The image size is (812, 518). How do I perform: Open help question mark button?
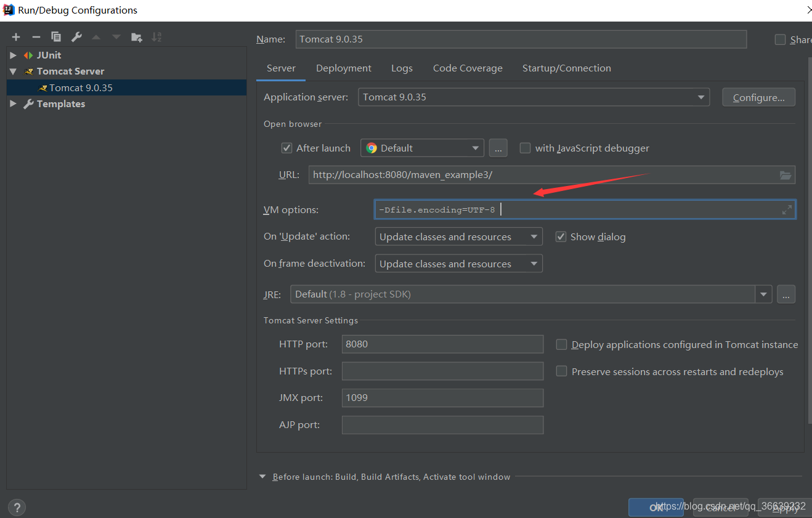[x=17, y=508]
